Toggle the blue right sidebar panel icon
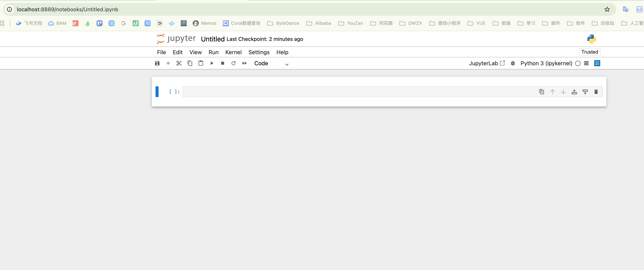644x270 pixels. (x=597, y=63)
